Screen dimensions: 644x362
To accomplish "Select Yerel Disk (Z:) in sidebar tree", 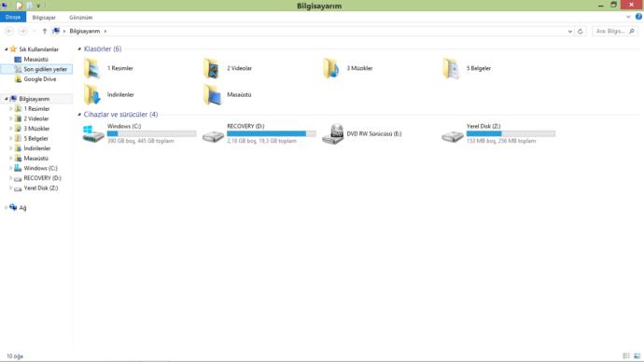I will [x=41, y=188].
